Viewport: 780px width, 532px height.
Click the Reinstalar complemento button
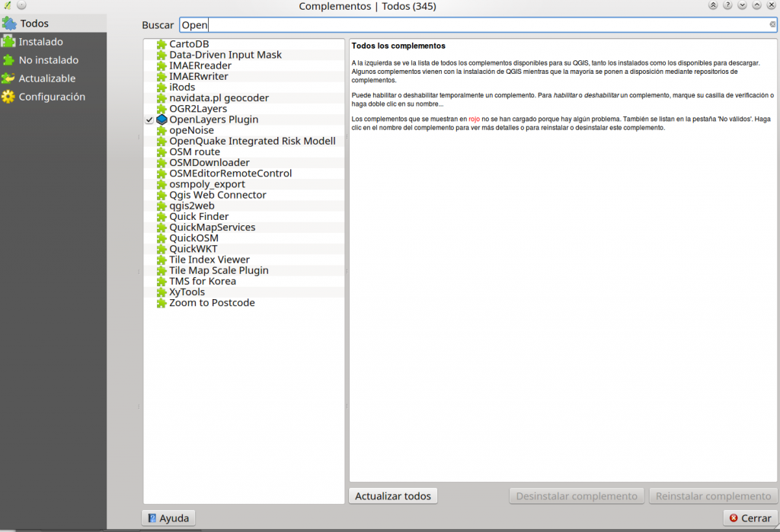tap(713, 496)
